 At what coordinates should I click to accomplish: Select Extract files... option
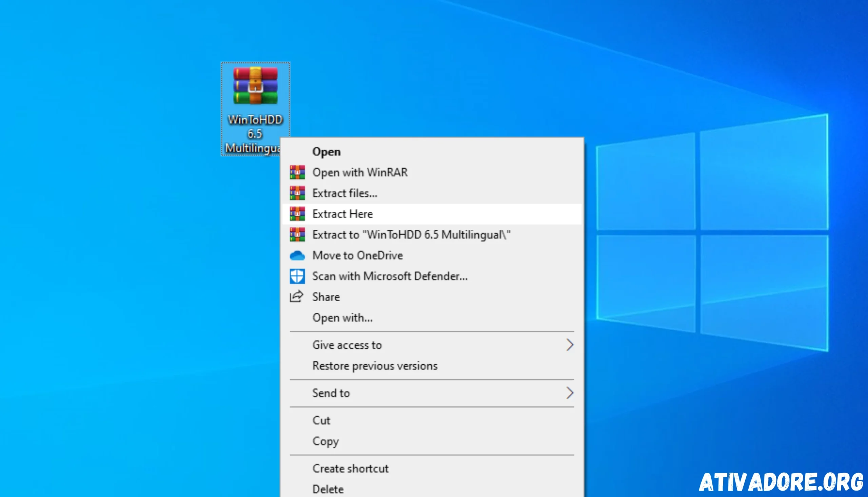(x=432, y=193)
